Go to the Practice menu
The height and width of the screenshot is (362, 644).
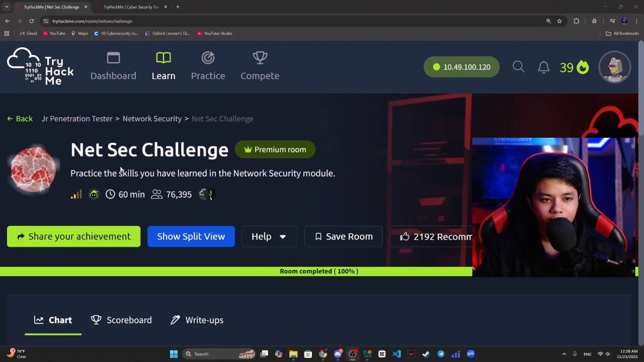pyautogui.click(x=208, y=66)
